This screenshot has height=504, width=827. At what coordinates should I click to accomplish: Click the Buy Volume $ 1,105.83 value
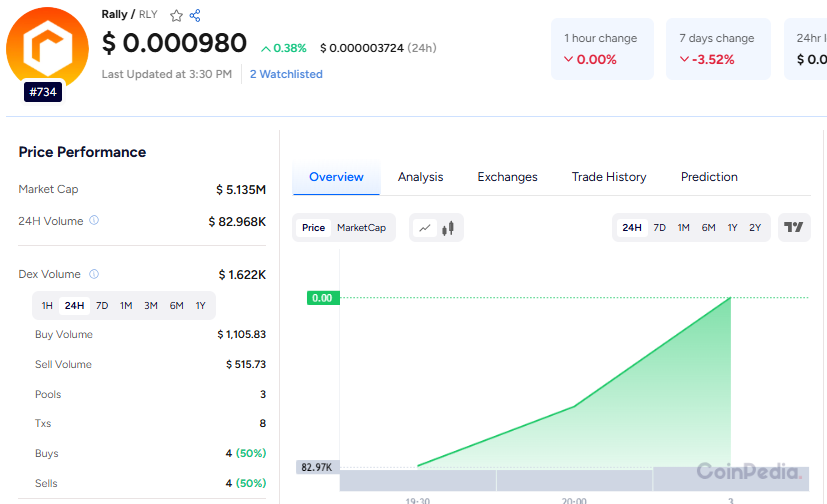click(242, 334)
